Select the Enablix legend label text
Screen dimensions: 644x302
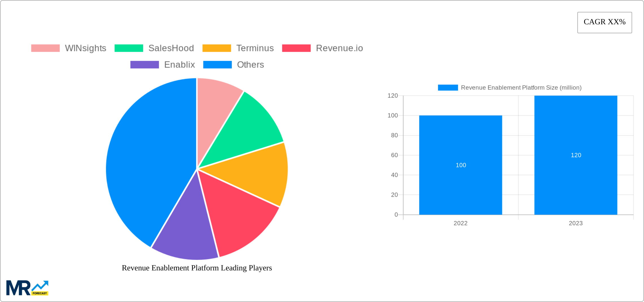(179, 65)
